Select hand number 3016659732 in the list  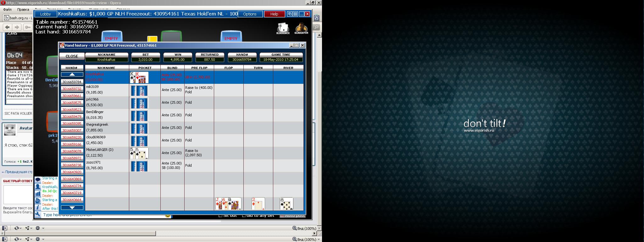click(x=72, y=89)
